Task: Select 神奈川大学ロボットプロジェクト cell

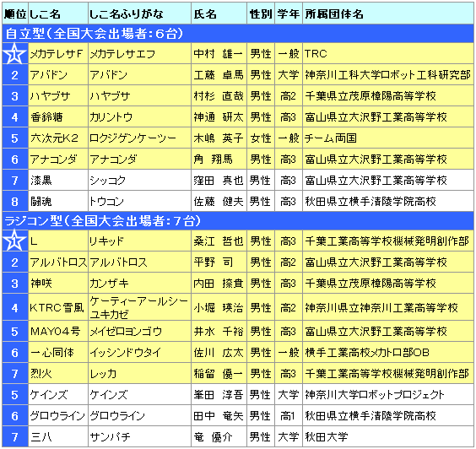Action: click(387, 394)
